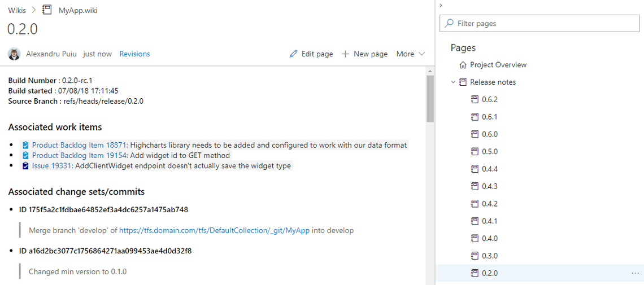Click the page icon next to 0.4.2

click(x=475, y=203)
